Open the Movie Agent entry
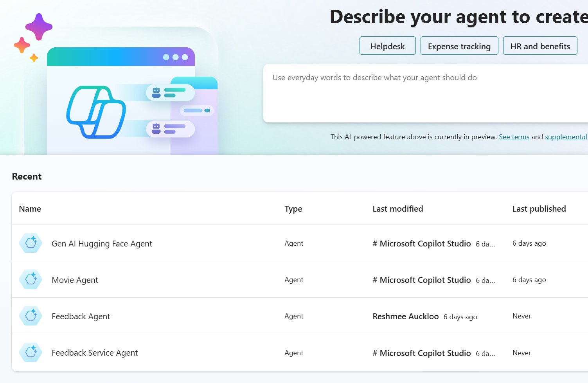 click(75, 280)
